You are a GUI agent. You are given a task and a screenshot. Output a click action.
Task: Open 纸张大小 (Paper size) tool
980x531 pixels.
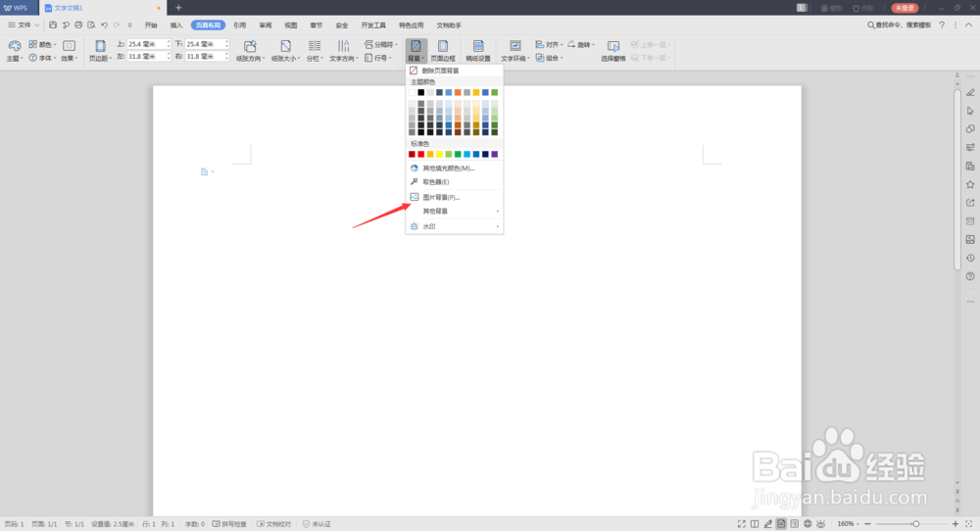[285, 51]
